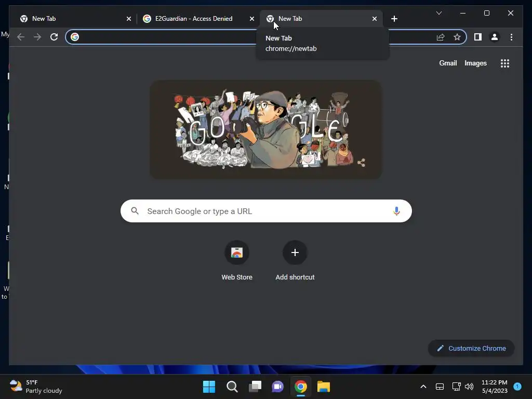This screenshot has height=399, width=532.
Task: Click the Search Google or type a URL box
Action: 266,211
